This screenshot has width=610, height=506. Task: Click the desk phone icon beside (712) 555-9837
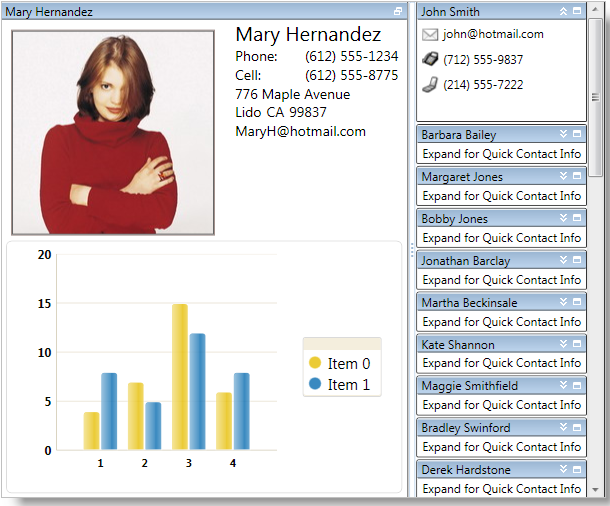click(x=430, y=59)
